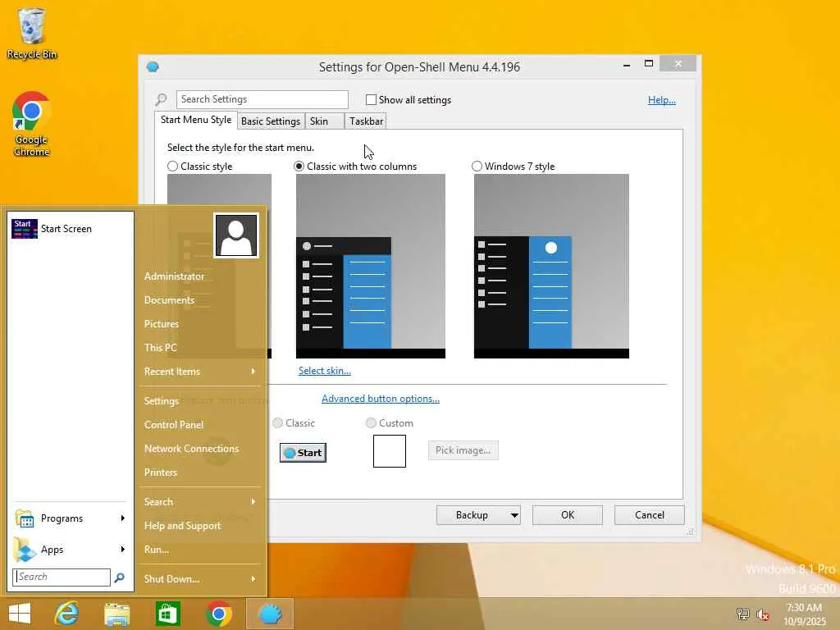Click the muted volume tray icon
Screen dimensions: 840x630
point(763,614)
